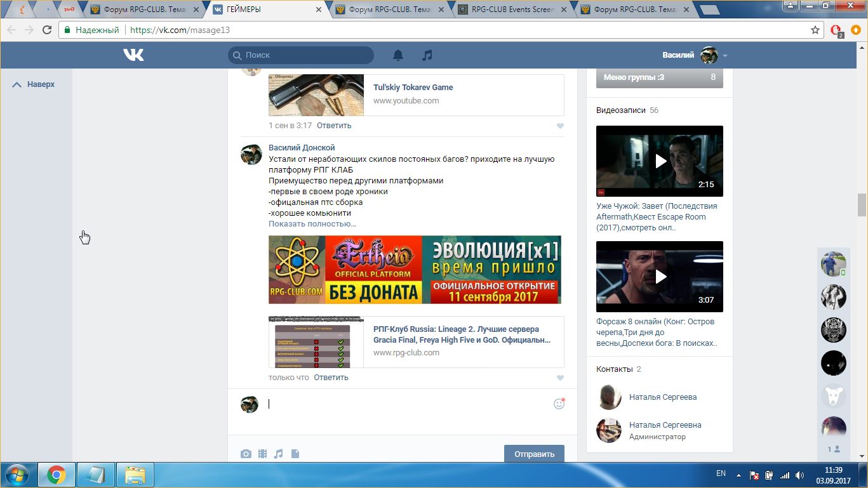Open first chat avatar in right sidebar
Viewport: 868px width, 488px height.
tap(834, 263)
